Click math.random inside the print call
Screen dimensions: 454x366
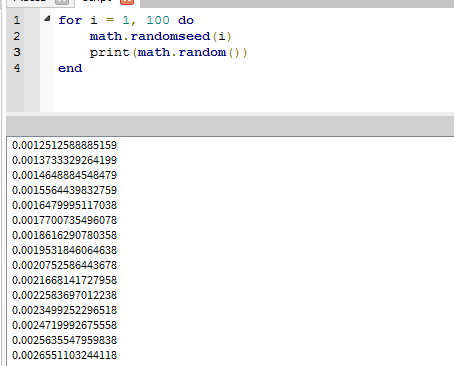click(x=182, y=52)
